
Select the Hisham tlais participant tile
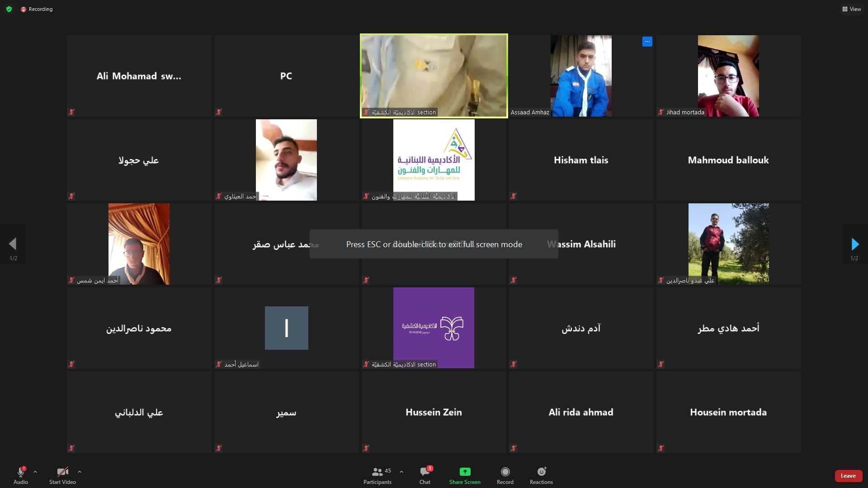pos(581,160)
